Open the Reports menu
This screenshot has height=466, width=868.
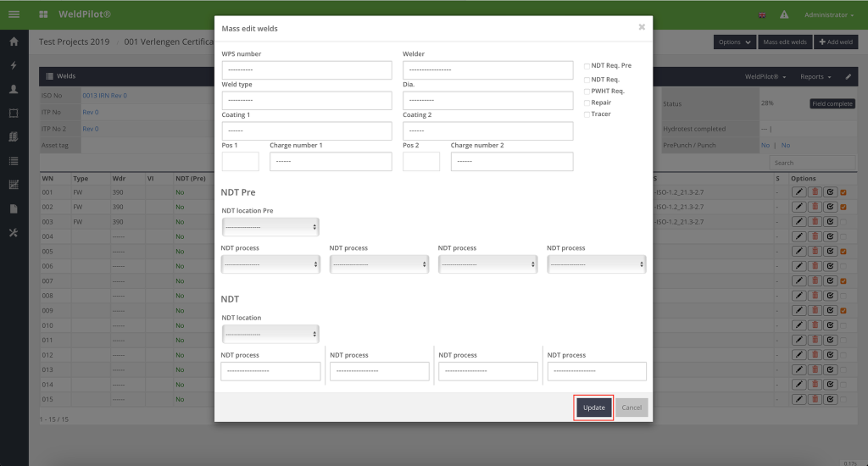pyautogui.click(x=815, y=76)
